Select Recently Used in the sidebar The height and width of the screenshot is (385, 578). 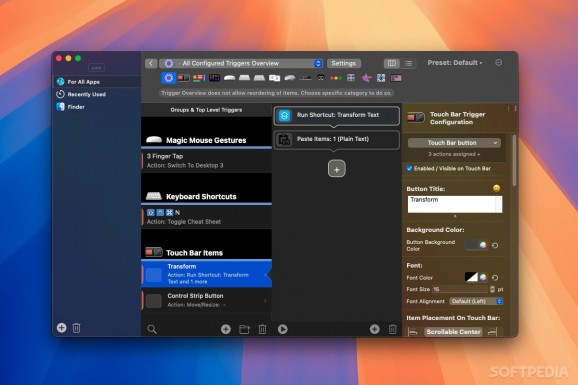tap(97, 94)
